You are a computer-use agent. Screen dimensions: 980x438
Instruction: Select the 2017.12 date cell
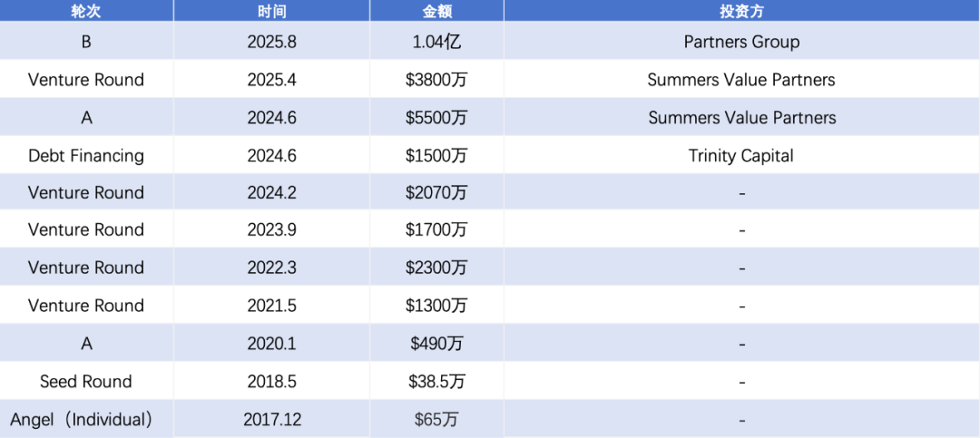272,419
